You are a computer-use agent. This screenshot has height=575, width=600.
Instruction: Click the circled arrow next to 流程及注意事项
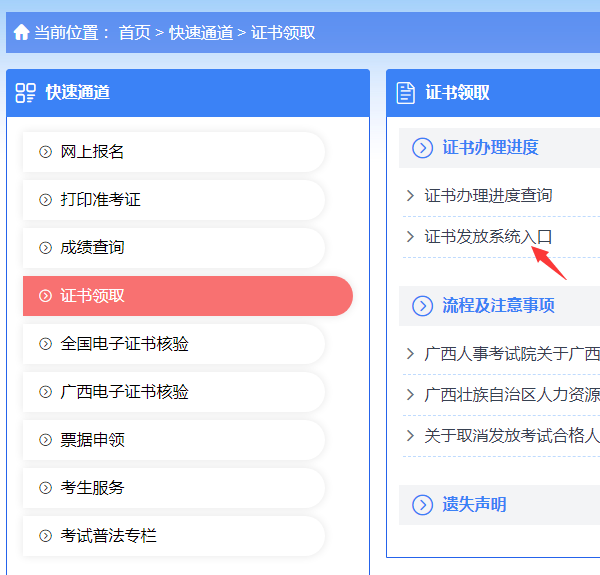click(422, 306)
